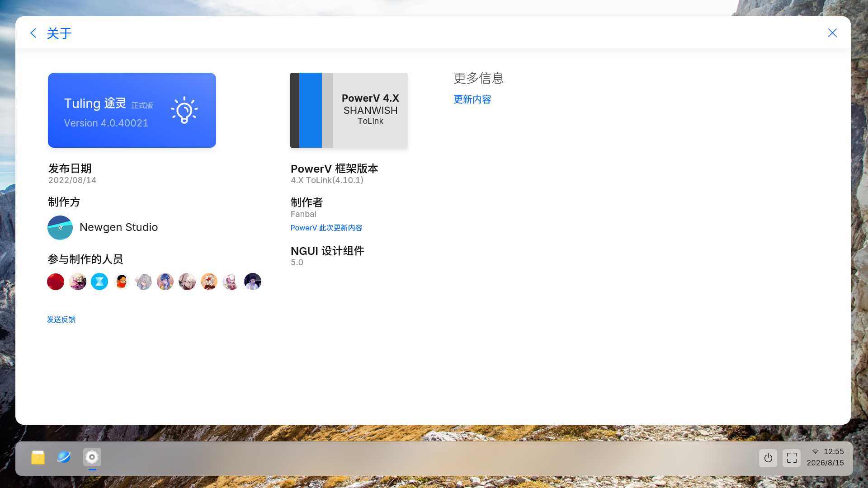Open the yellow file manager in the dock

pyautogui.click(x=38, y=457)
